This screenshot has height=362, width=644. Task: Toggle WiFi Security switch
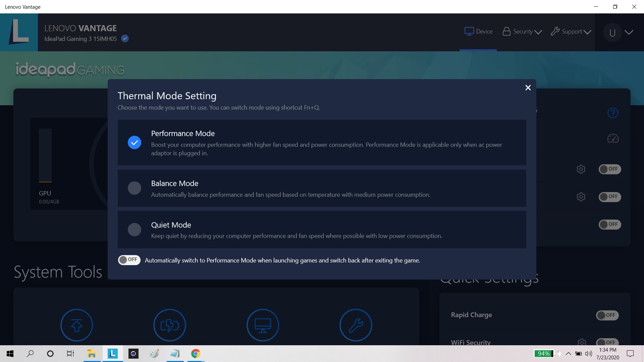tap(607, 342)
